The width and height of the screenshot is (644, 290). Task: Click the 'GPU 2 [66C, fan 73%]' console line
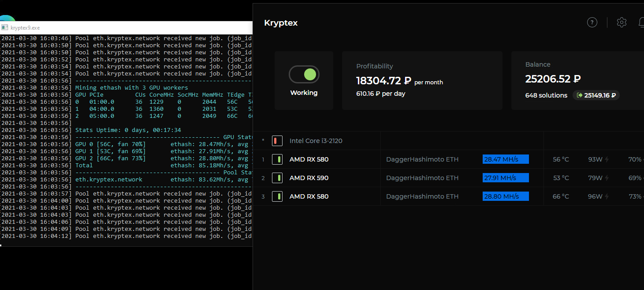[x=126, y=158]
